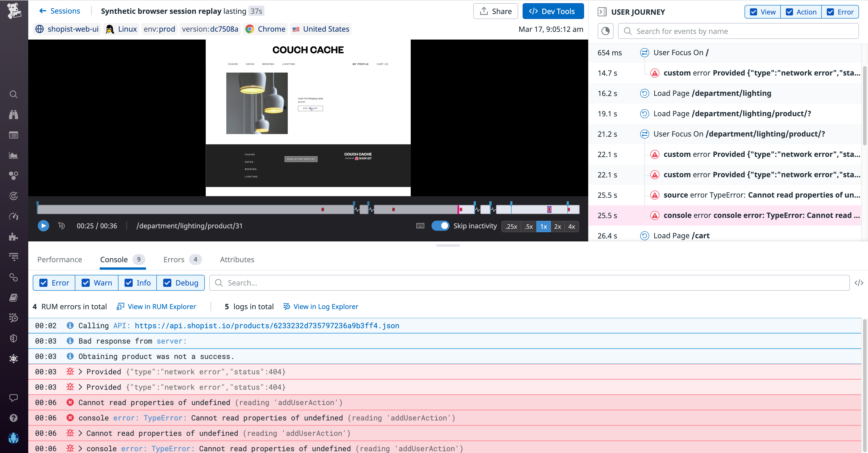Expand the first Provided network error console entry
Viewport: 868px width, 453px height.
click(x=80, y=371)
